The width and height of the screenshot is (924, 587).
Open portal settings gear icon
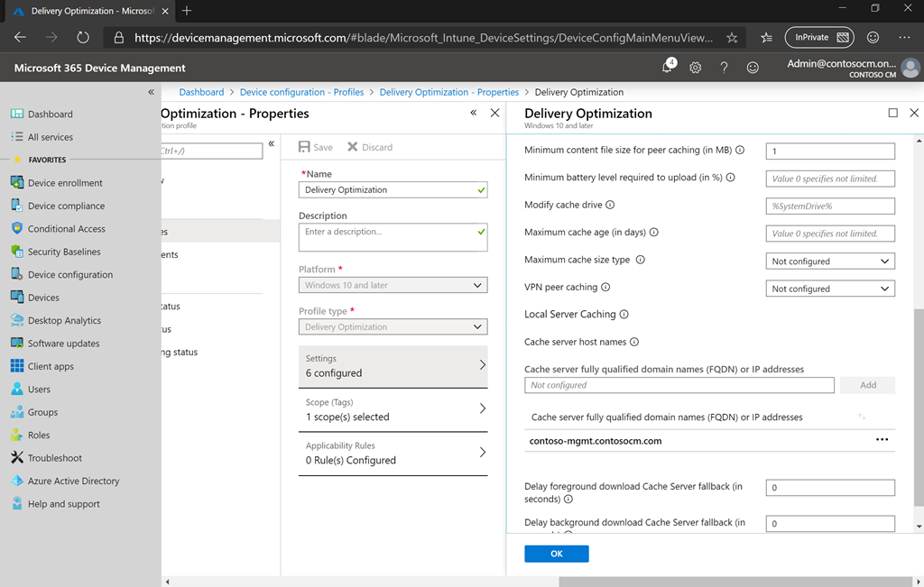click(696, 68)
